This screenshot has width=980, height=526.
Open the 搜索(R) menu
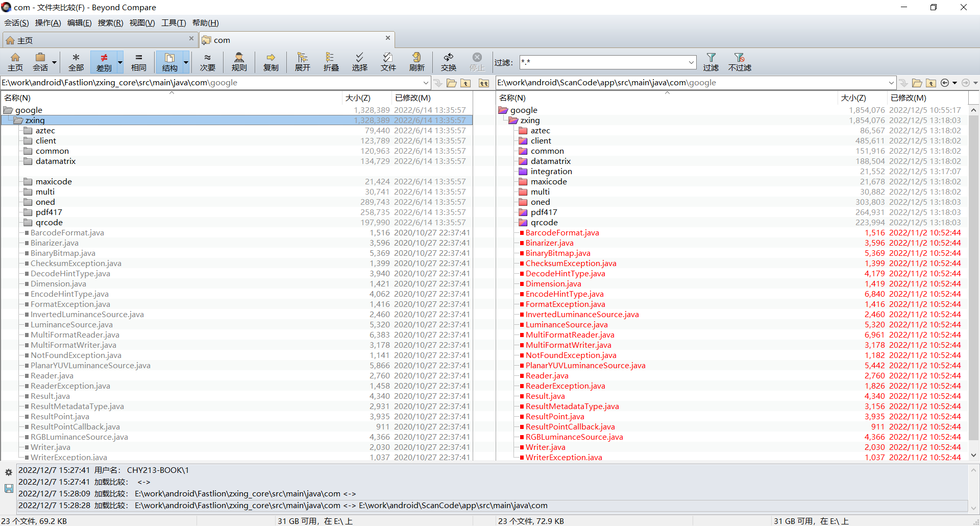click(110, 23)
